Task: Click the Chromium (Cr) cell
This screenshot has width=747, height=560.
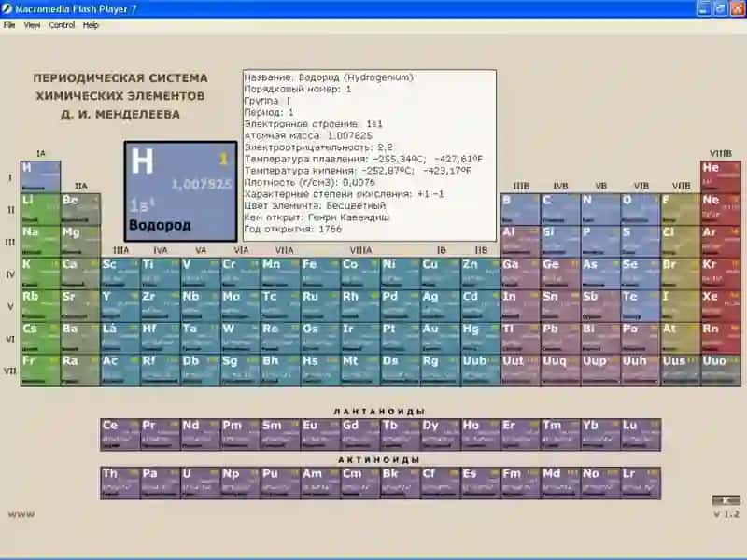Action: (x=241, y=273)
